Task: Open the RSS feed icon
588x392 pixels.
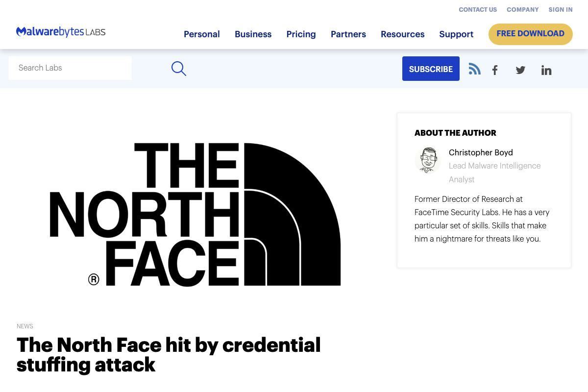Action: (x=474, y=69)
